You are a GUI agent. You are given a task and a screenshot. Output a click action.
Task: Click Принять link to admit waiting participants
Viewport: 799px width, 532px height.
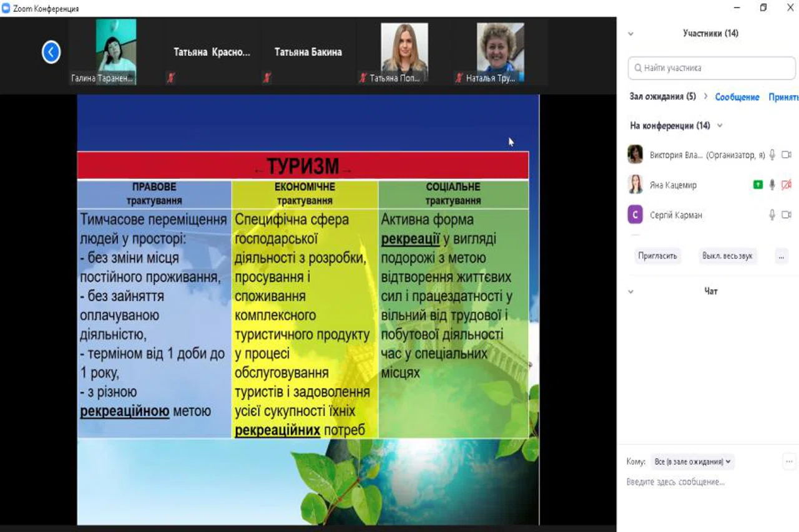pos(783,97)
